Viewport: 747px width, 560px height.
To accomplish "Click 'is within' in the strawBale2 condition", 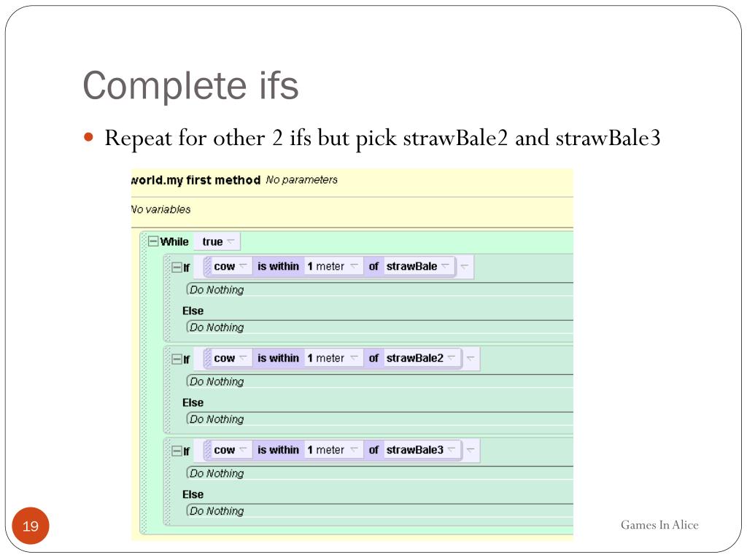I will coord(278,357).
